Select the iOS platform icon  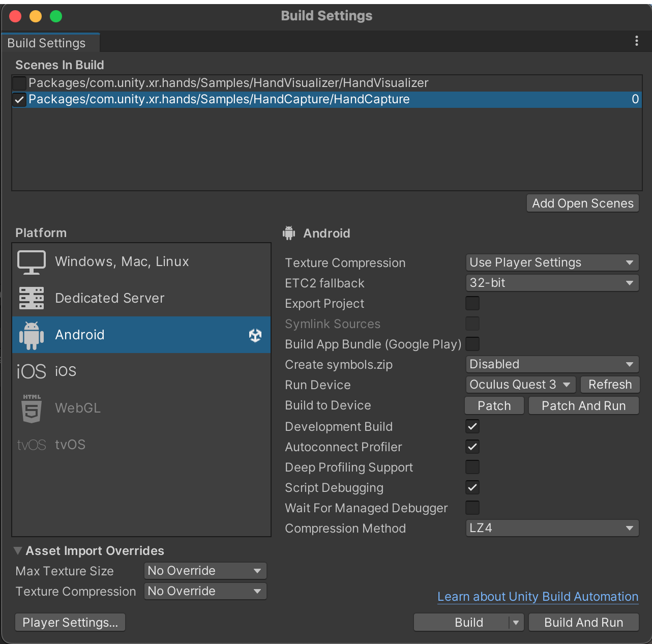[31, 371]
